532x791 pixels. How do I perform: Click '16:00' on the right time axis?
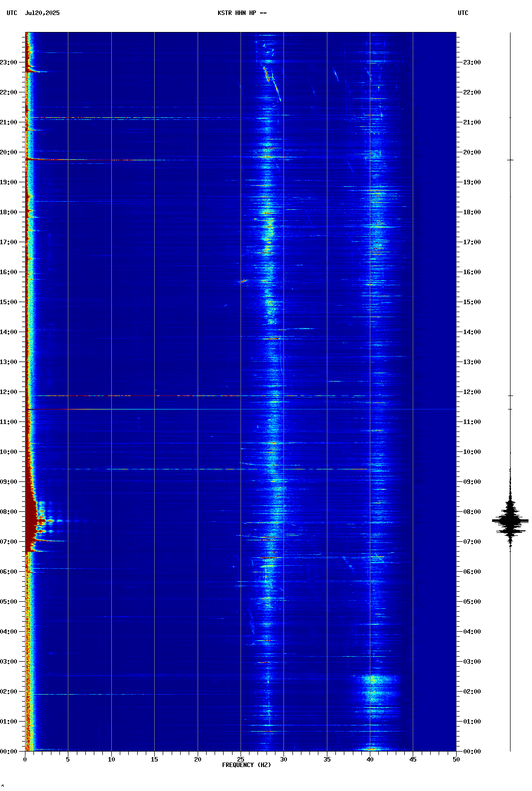[472, 272]
